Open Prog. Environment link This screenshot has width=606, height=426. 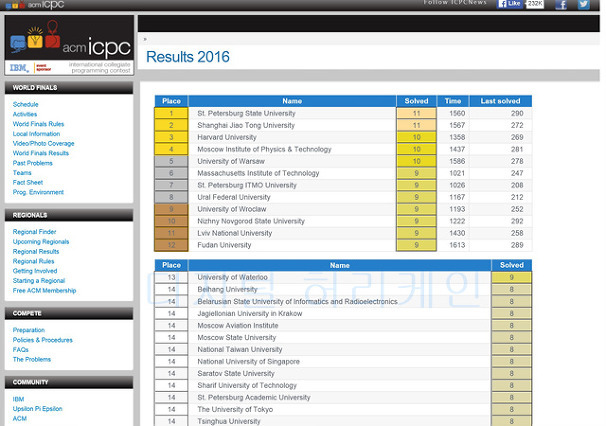pyautogui.click(x=38, y=192)
